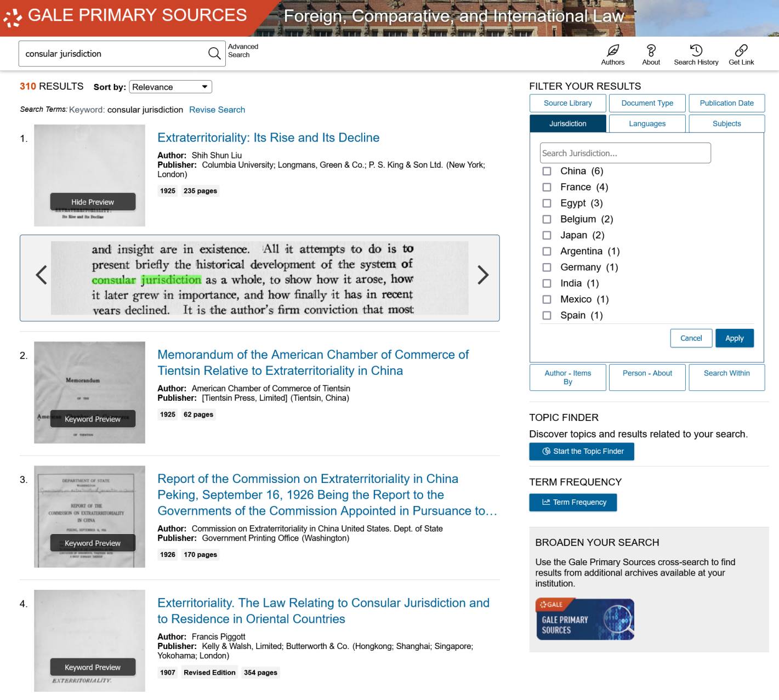Screen dimensions: 779x700
Task: Open Exterritoriality by Francis Piggott title
Action: [x=323, y=611]
